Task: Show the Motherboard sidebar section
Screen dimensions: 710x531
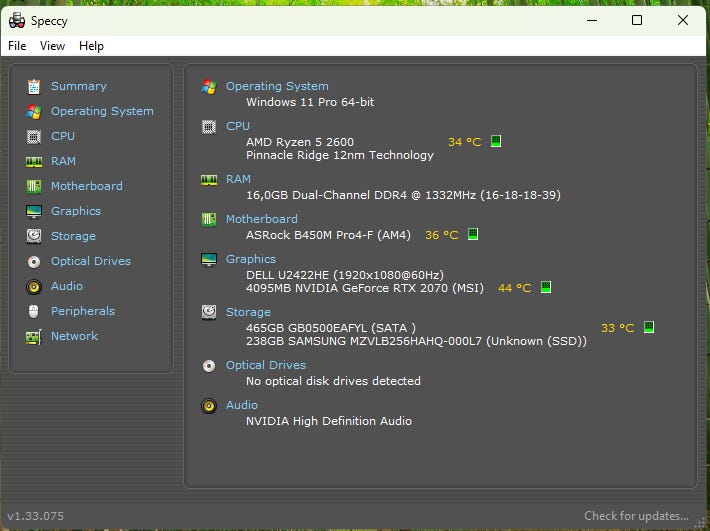Action: pos(86,186)
